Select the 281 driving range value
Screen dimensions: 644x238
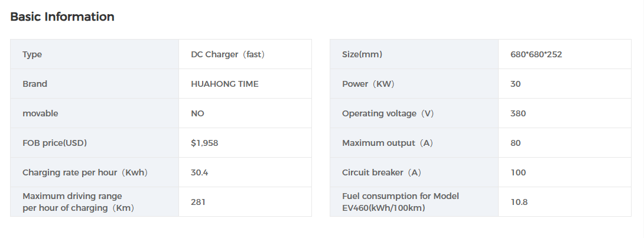(198, 202)
